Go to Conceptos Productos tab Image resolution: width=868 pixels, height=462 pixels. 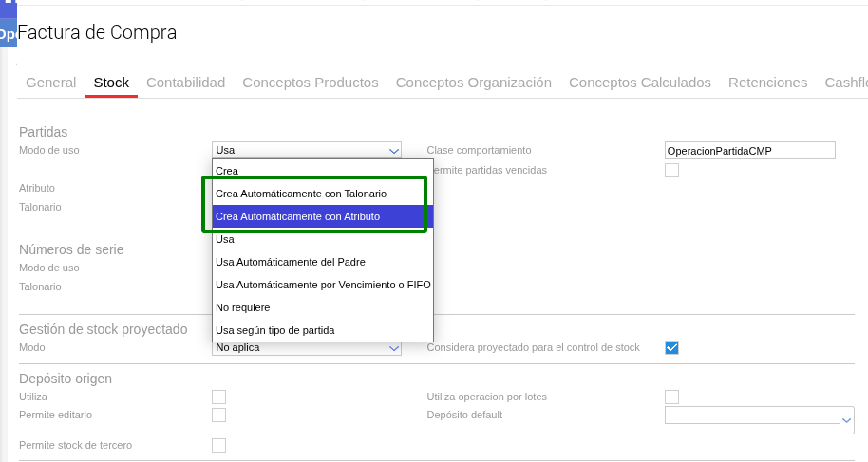coord(310,83)
